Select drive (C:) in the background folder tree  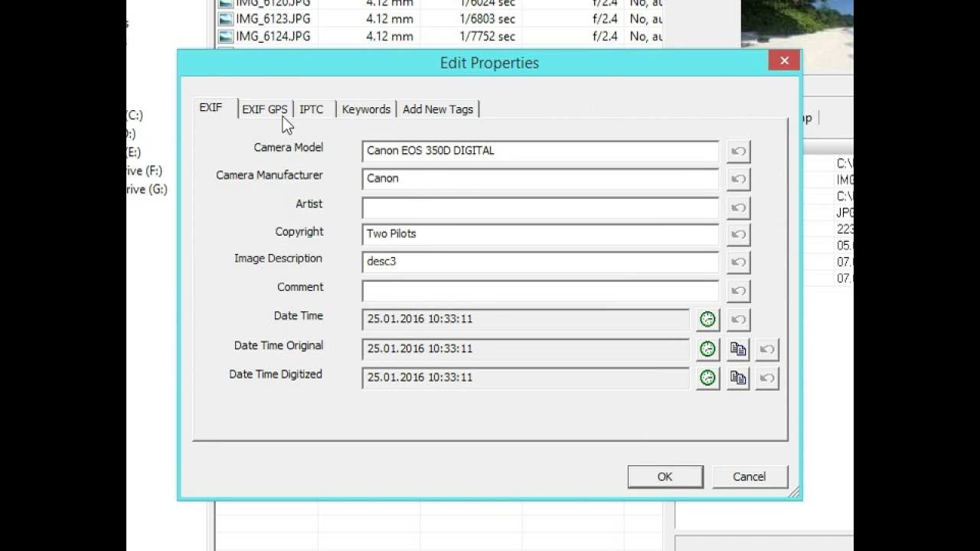click(x=135, y=116)
